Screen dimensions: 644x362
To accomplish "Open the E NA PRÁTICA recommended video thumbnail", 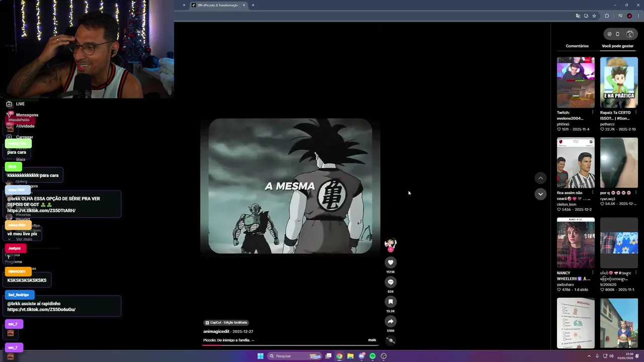I will 619,82.
